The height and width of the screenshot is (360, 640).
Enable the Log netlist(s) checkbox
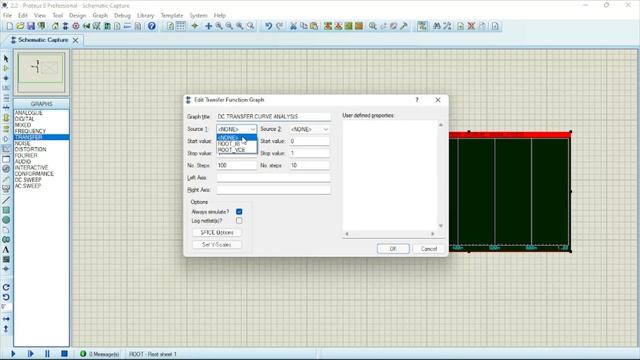[239, 221]
